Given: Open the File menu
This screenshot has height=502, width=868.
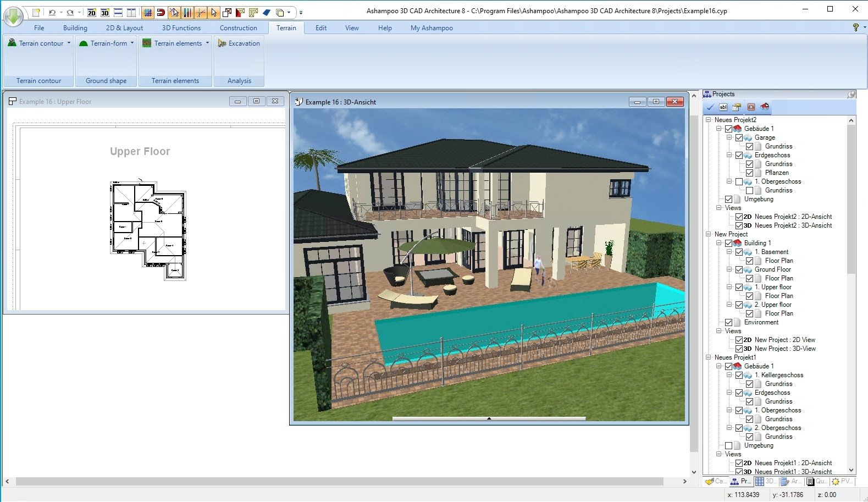Looking at the screenshot, I should [x=39, y=28].
